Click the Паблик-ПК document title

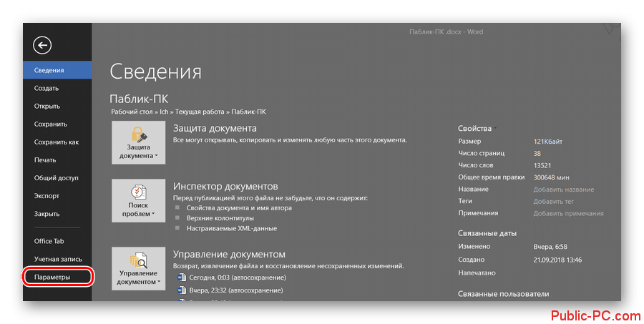click(139, 99)
